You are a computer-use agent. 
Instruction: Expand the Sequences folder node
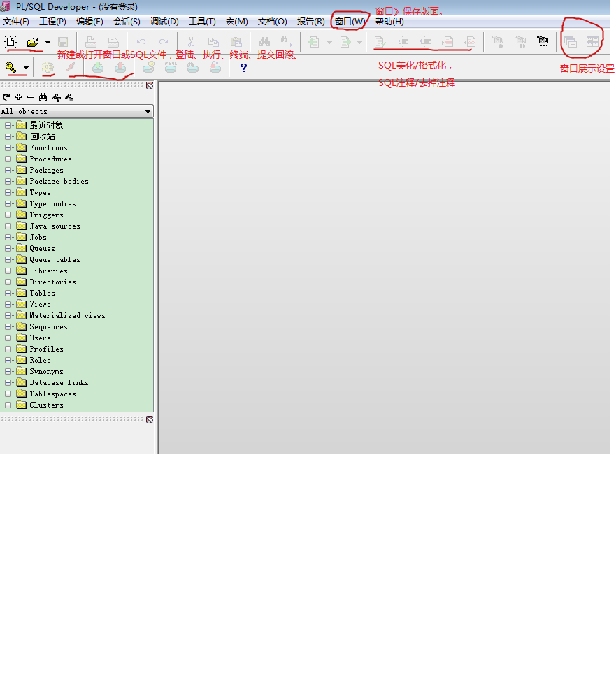[8, 326]
